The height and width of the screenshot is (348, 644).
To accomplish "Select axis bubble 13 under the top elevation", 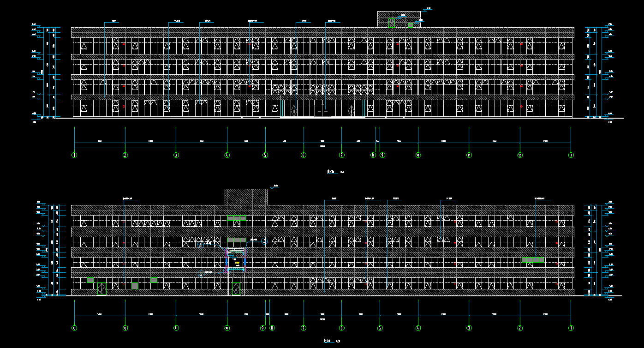I will [x=571, y=155].
